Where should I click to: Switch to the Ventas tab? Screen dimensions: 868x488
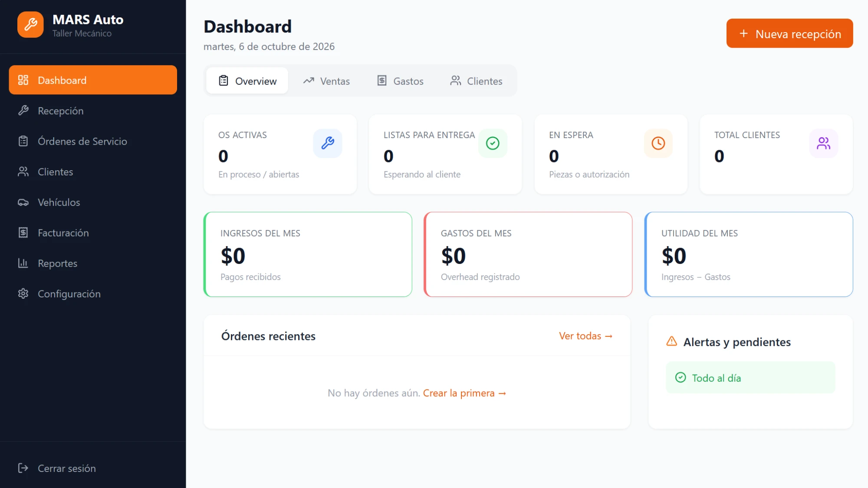[x=326, y=81]
